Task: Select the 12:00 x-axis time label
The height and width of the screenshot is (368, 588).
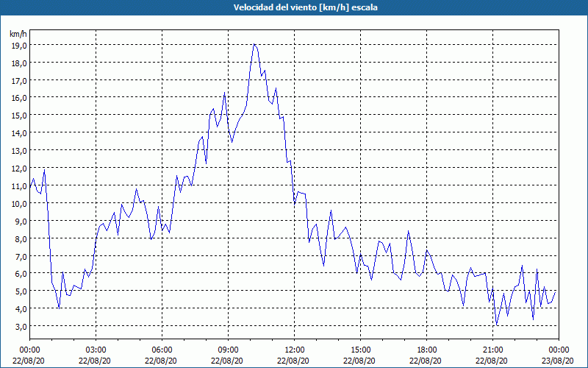Action: 294,350
